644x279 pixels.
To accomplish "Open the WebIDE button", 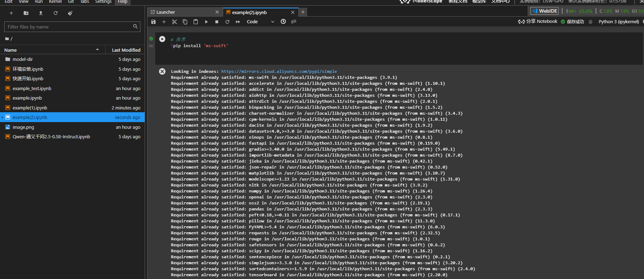I will coord(544,11).
